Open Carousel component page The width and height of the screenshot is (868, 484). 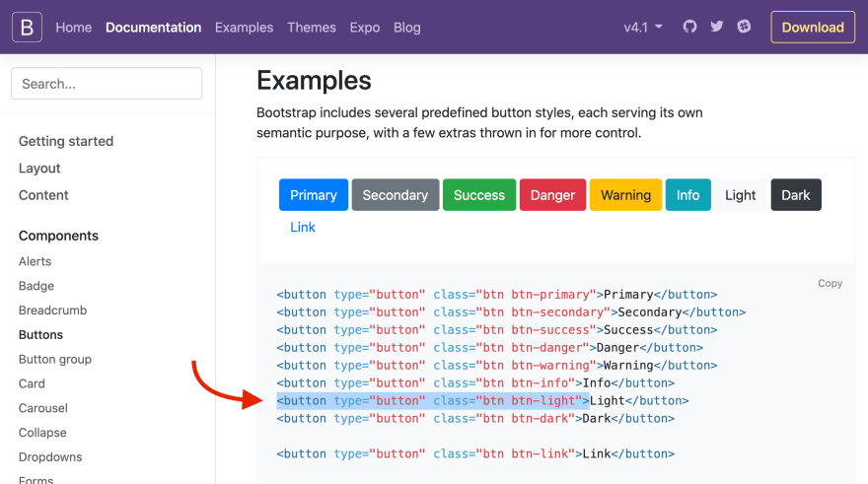click(x=42, y=408)
